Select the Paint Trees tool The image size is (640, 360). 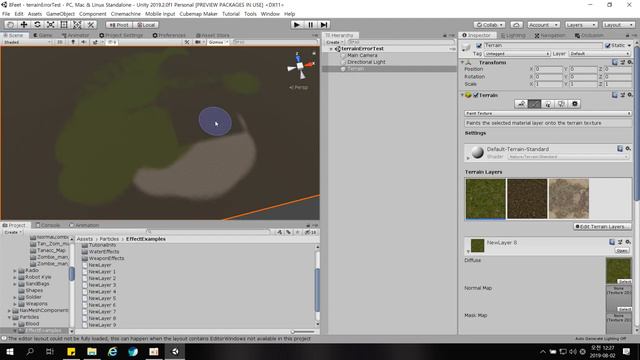coord(548,104)
